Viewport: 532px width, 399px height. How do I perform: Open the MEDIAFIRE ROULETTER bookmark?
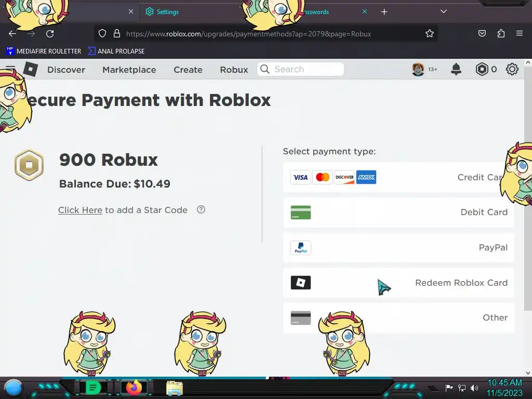coord(44,51)
